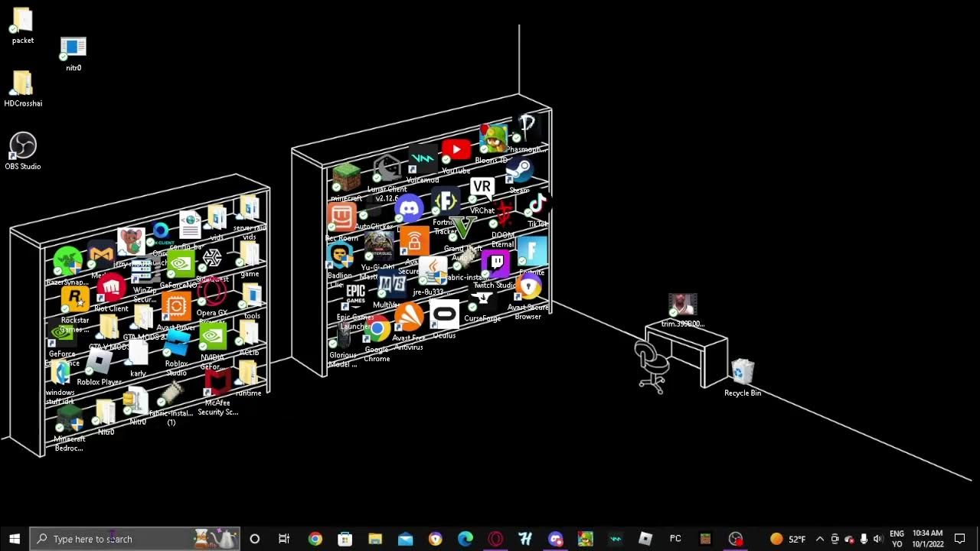This screenshot has height=551, width=980.
Task: Open the Recycle Bin
Action: (x=743, y=378)
